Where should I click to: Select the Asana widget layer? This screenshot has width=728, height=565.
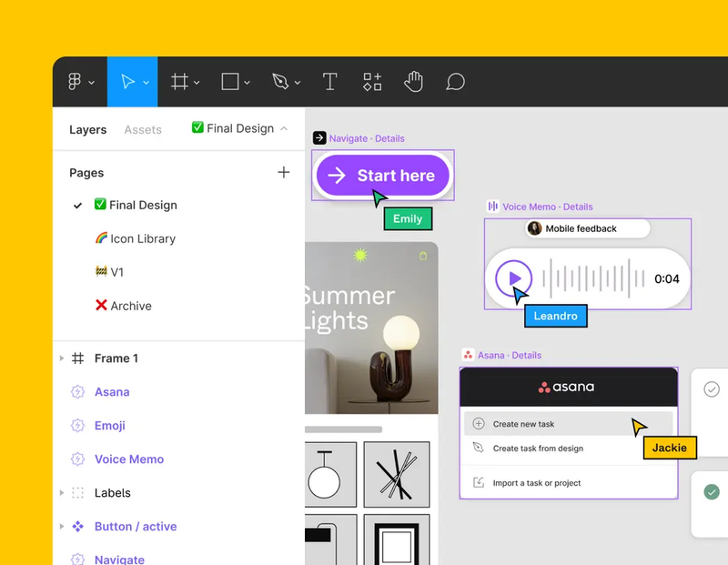point(112,392)
